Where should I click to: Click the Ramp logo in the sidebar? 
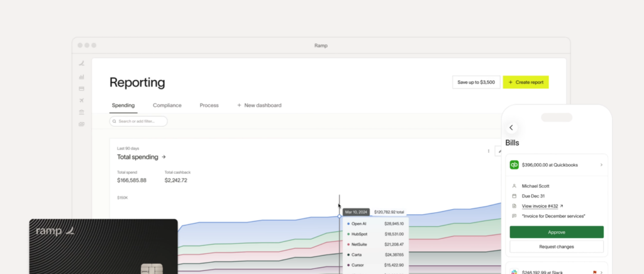[x=81, y=64]
